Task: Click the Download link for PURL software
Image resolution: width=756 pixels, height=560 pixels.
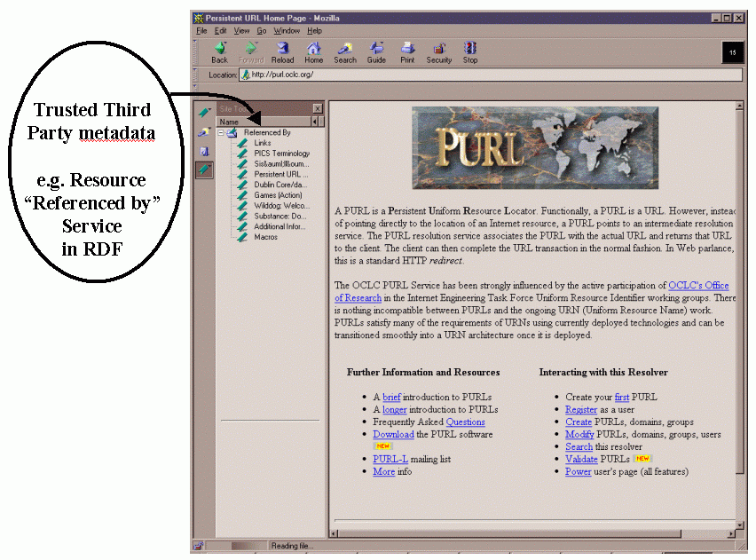Action: coord(392,435)
